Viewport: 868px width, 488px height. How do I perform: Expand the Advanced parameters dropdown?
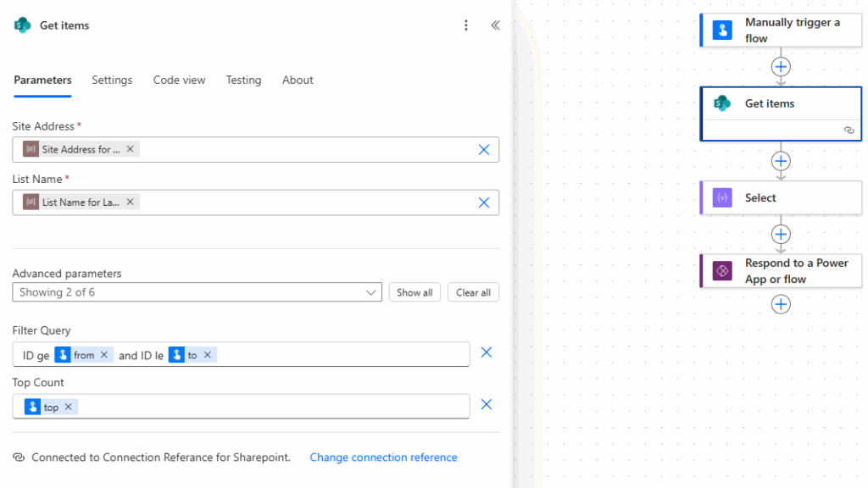pos(197,292)
